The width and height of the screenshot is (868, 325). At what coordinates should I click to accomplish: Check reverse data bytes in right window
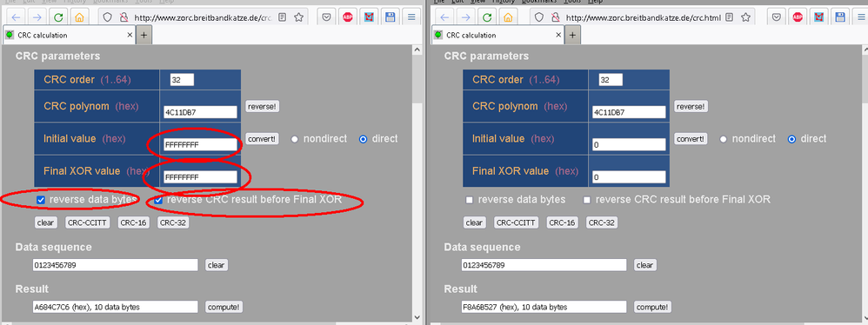pyautogui.click(x=470, y=200)
